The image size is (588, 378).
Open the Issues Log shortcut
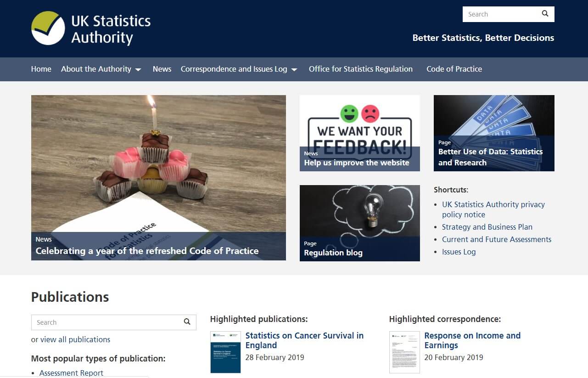[x=459, y=252]
